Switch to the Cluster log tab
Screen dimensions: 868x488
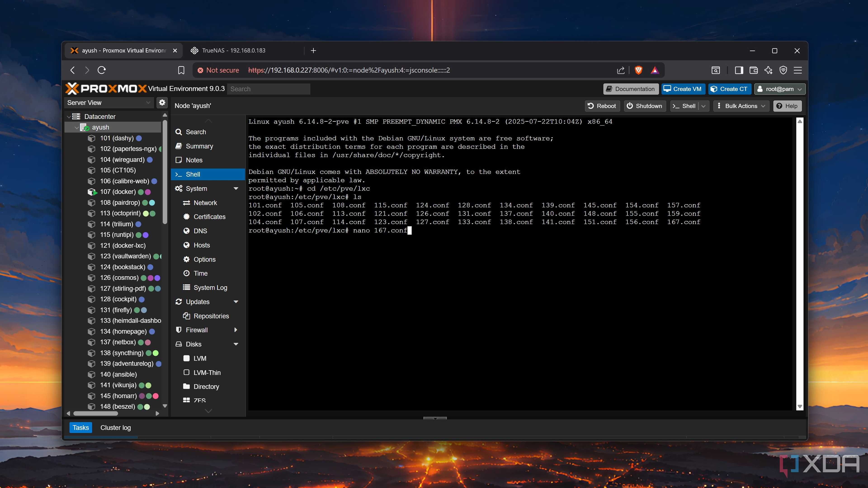click(x=115, y=427)
